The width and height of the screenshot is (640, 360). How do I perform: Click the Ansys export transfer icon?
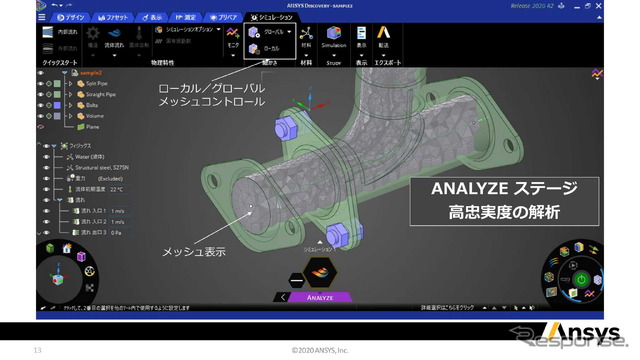(383, 32)
